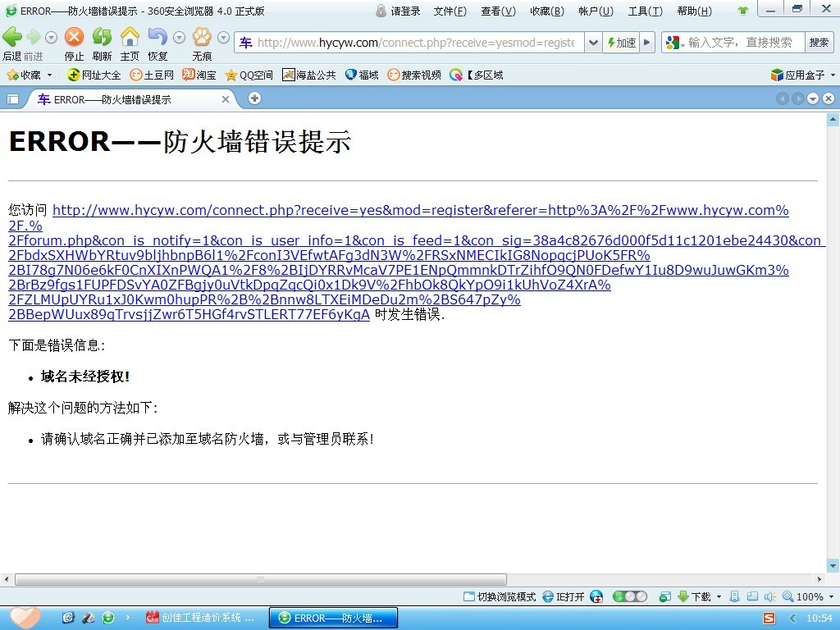Viewport: 840px width, 630px height.
Task: Open the 搜索视频 bookmark
Action: tap(414, 75)
